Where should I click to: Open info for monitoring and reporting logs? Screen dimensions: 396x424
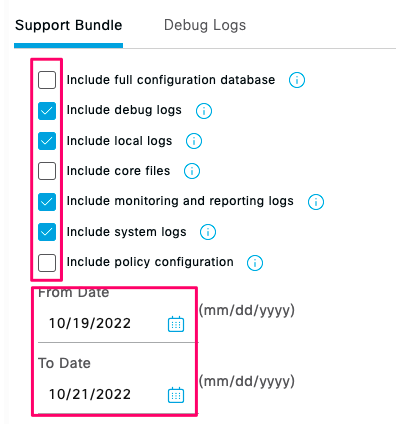point(316,202)
